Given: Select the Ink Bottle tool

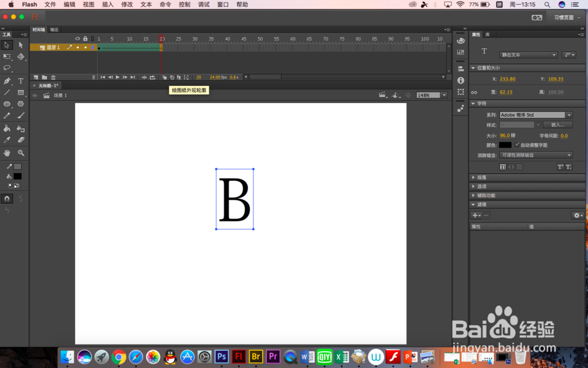Looking at the screenshot, I should (21, 128).
